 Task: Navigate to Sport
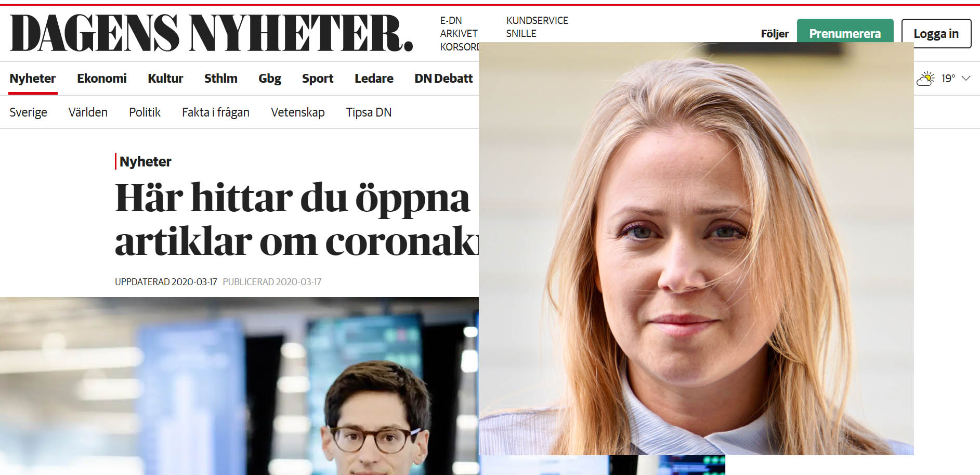[x=318, y=79]
